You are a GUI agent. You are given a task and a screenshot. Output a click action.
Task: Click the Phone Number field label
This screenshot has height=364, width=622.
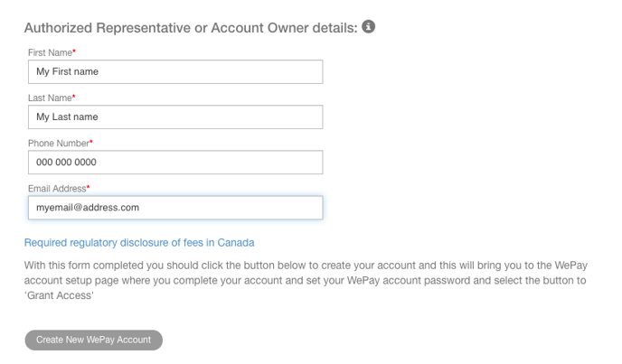pos(57,144)
